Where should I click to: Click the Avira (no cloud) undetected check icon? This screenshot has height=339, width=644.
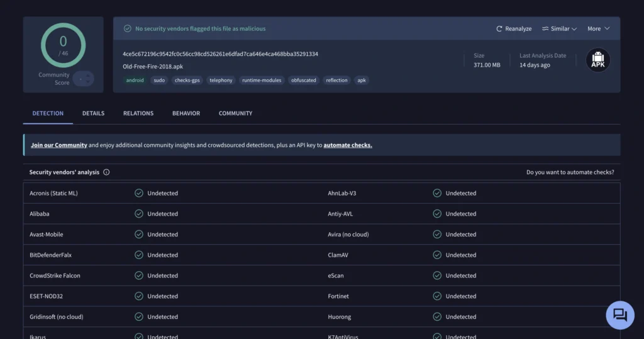pos(437,234)
